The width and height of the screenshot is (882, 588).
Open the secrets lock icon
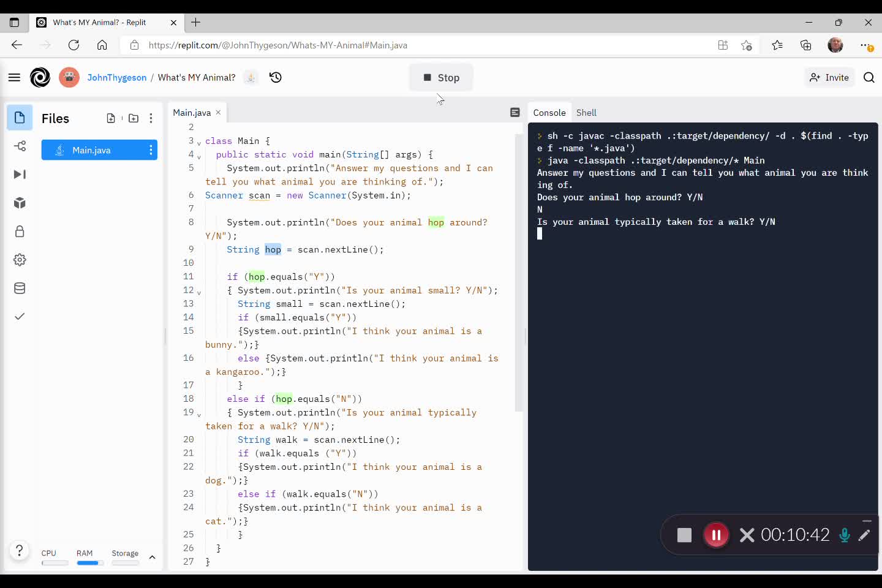coord(20,232)
